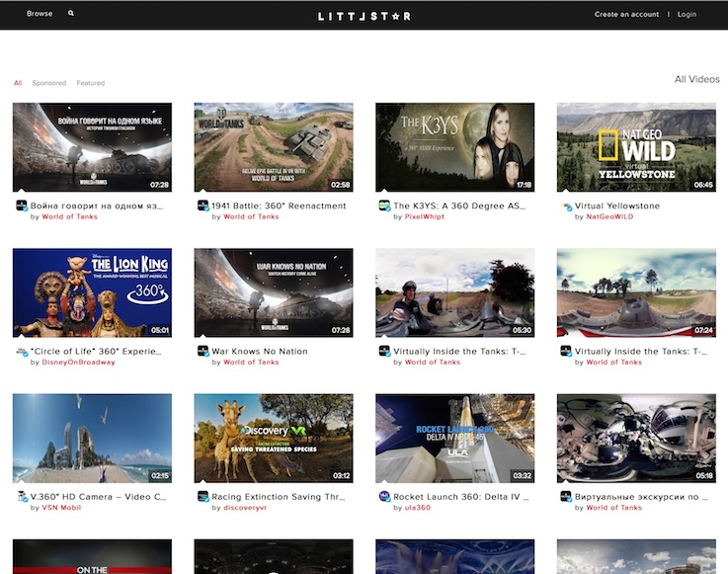Play the Discovery VR giraffe thumbnail
This screenshot has height=574, width=728.
click(274, 439)
